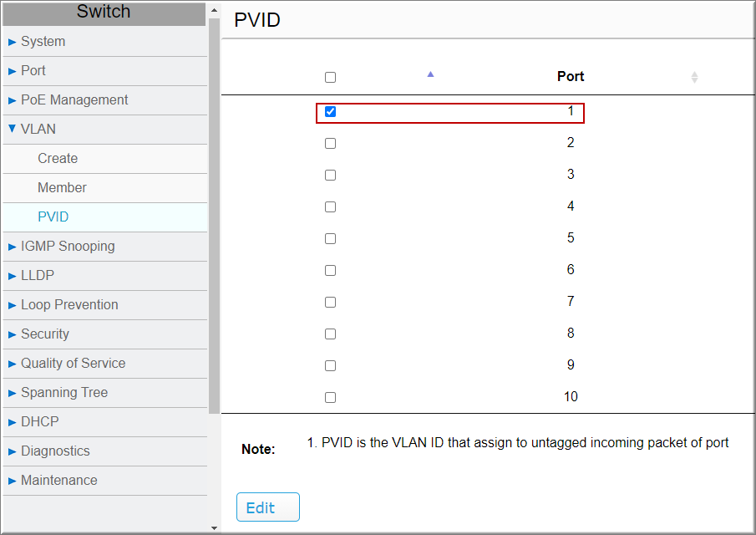Uncheck the port 1 checkbox
Viewport: 756px width, 535px height.
coord(330,111)
